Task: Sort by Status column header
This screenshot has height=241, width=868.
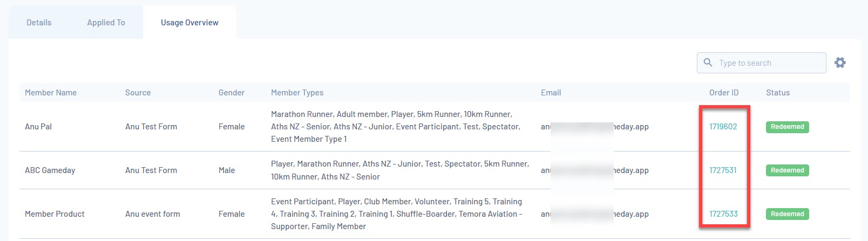Action: (778, 93)
